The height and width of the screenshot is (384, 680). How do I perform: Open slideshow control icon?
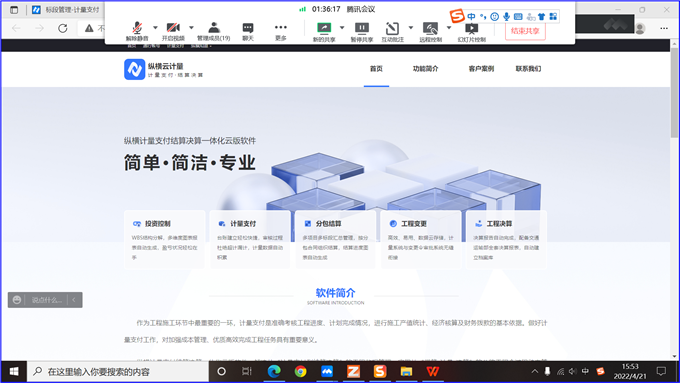point(471,31)
